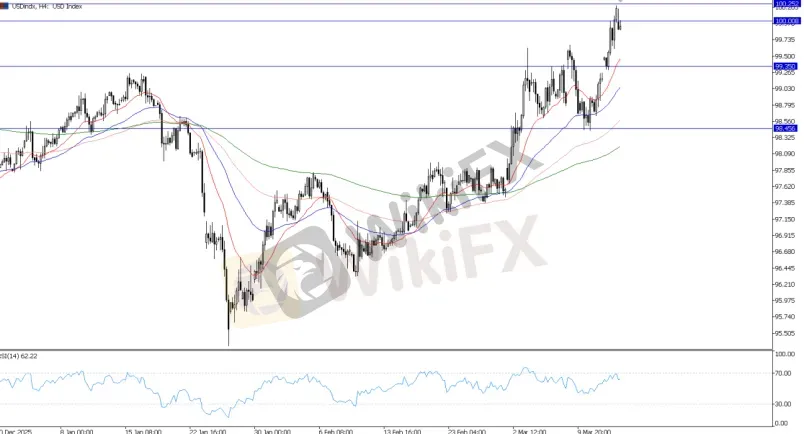Screen dimensions: 804x434
Task: Select the 2 Mar 12:00 time axis label
Action: pyautogui.click(x=530, y=431)
